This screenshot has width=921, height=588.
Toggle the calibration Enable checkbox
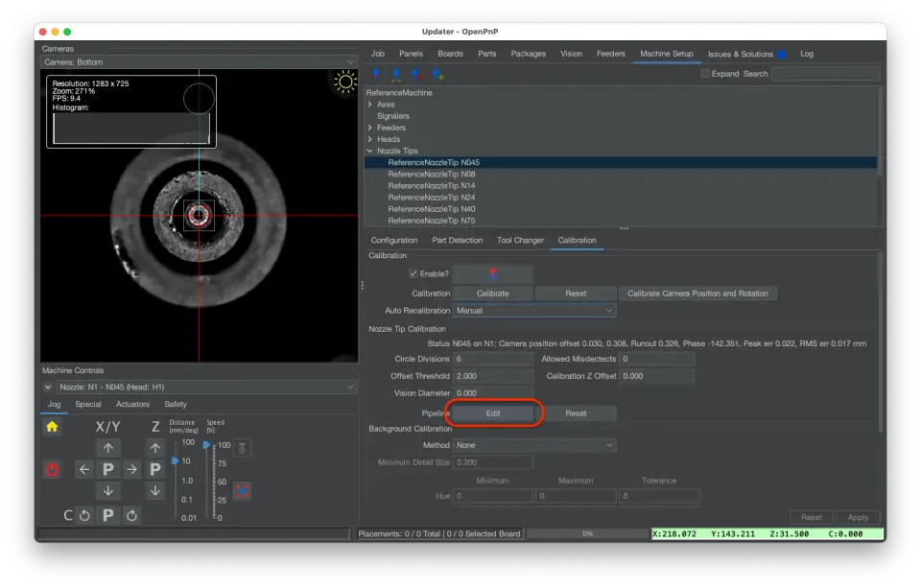click(413, 274)
